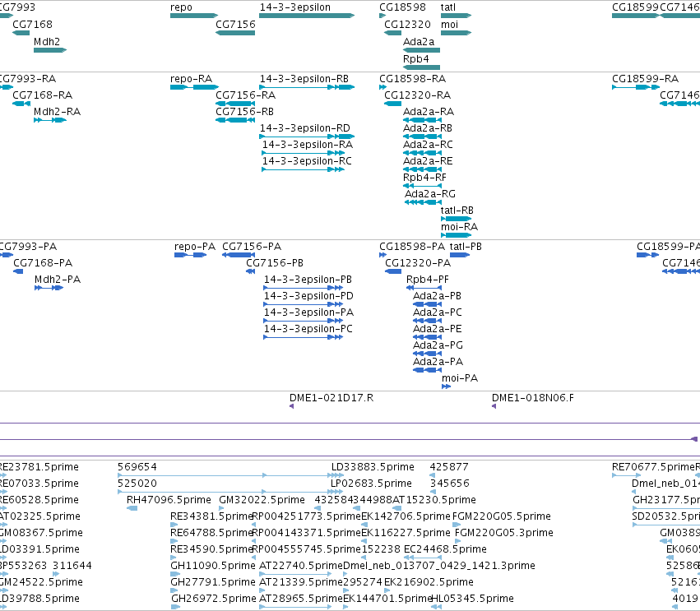Select the CG18598 gene label
Image resolution: width=700 pixels, height=611 pixels.
pyautogui.click(x=402, y=7)
